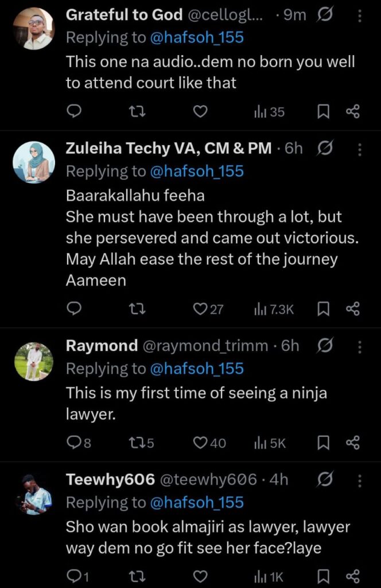
Task: Open @hafsoh_155 link in Teewhy606's reply
Action: pos(197,502)
